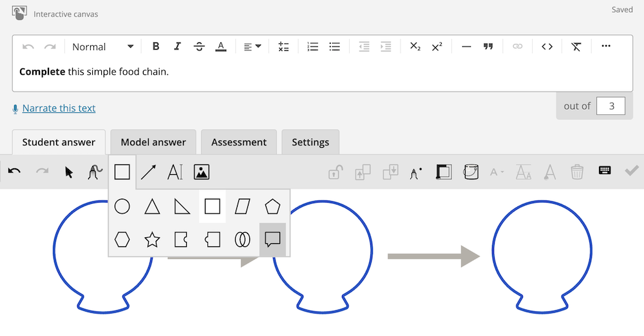Open the text color picker
The width and height of the screenshot is (644, 336).
click(221, 46)
